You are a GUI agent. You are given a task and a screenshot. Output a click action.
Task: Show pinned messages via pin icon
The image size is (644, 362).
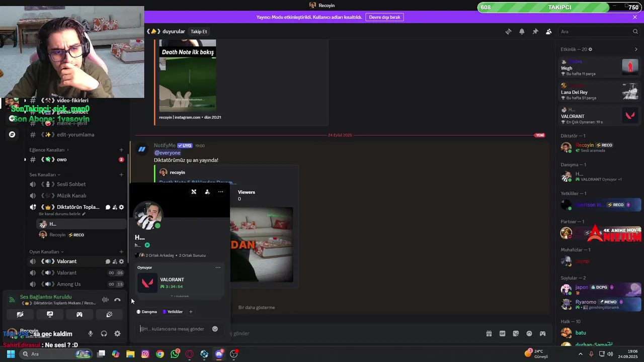(535, 31)
